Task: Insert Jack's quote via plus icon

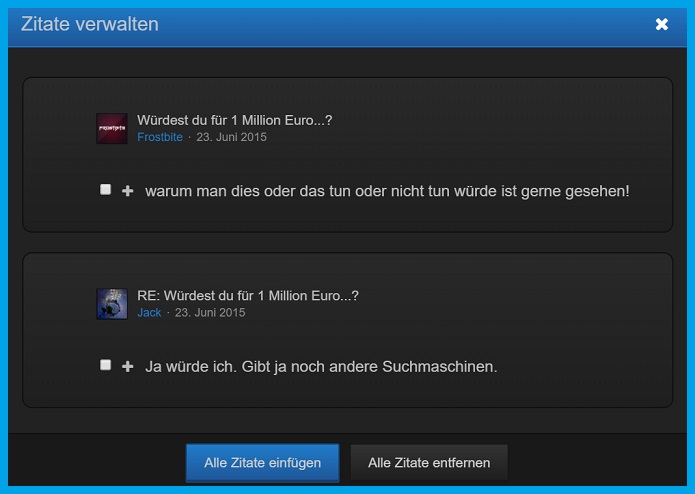Action: [x=127, y=367]
